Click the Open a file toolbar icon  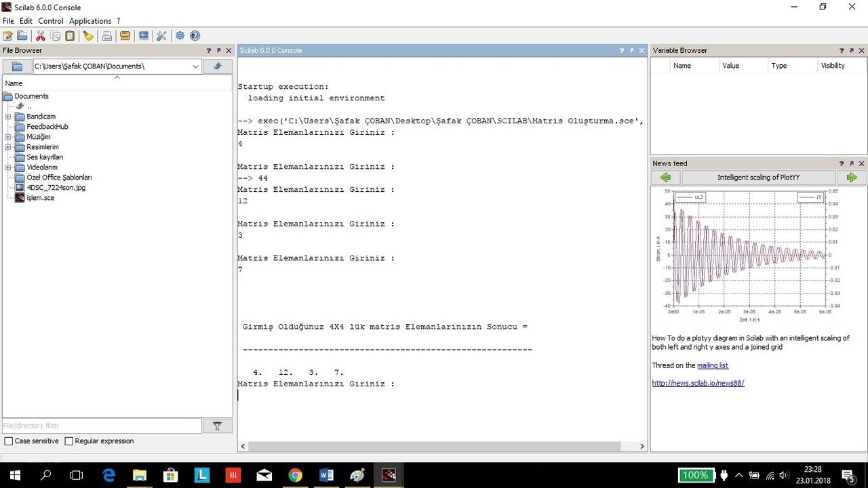[x=22, y=36]
